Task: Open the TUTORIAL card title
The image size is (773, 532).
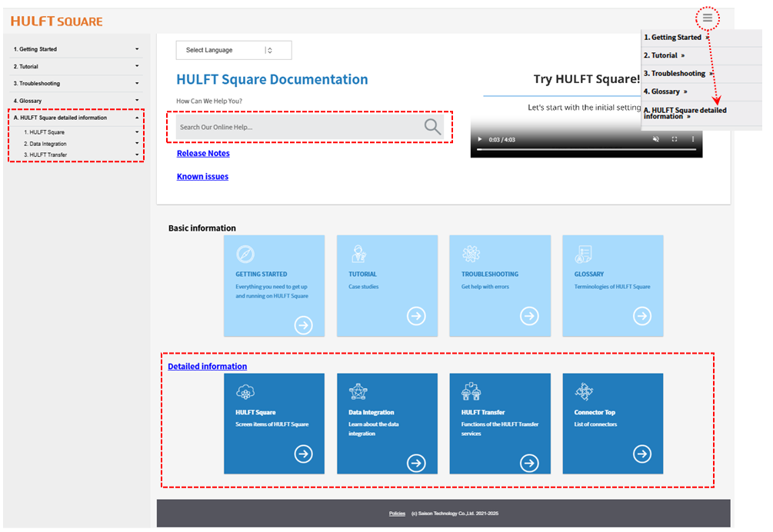Action: click(x=362, y=274)
